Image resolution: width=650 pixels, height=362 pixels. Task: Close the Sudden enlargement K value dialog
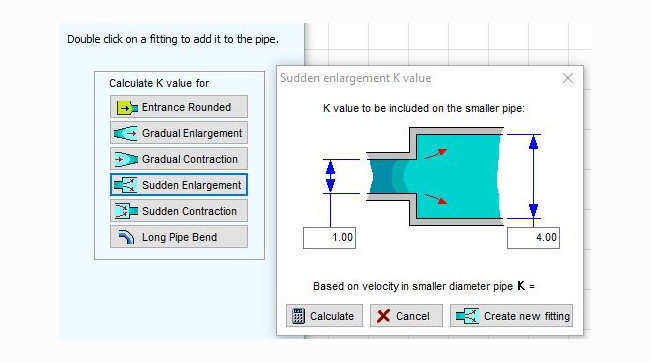568,78
